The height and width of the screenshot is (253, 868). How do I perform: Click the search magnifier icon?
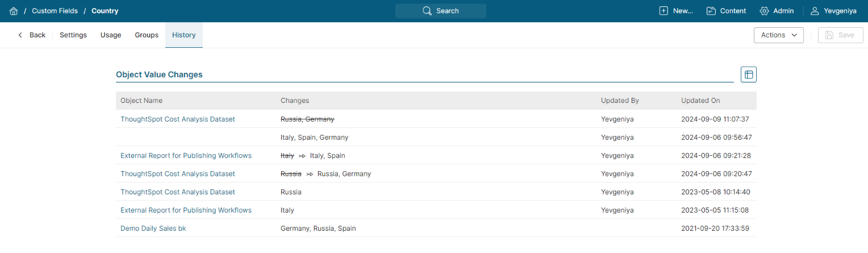(427, 11)
